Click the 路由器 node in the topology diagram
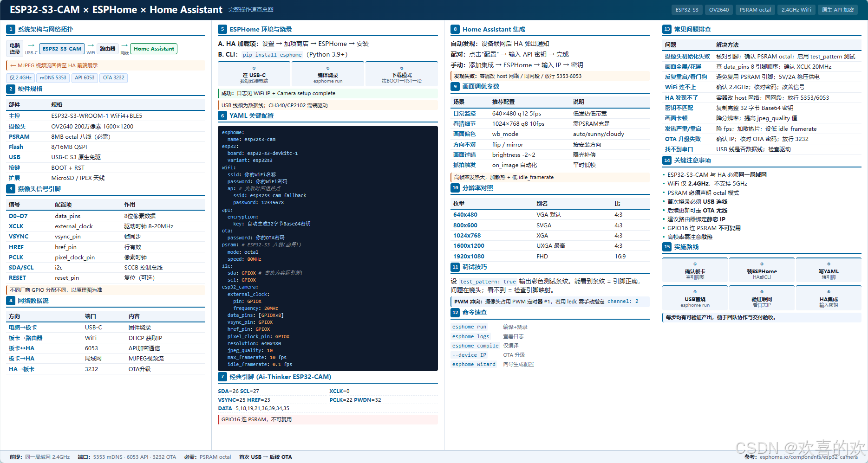This screenshot has height=463, width=868. click(x=108, y=49)
